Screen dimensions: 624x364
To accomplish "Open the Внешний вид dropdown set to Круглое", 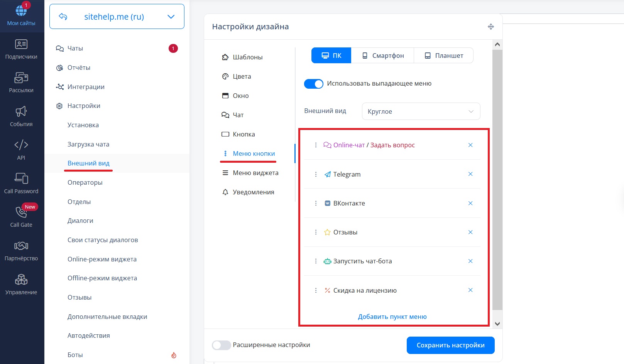I will click(421, 111).
